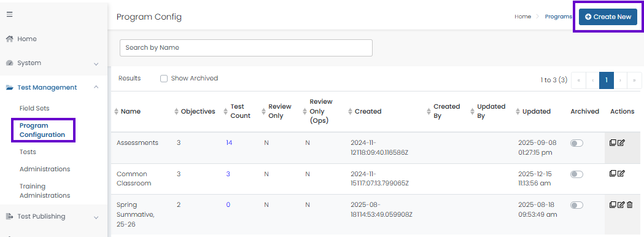
Task: Enable the Show Archived checkbox
Action: [164, 79]
